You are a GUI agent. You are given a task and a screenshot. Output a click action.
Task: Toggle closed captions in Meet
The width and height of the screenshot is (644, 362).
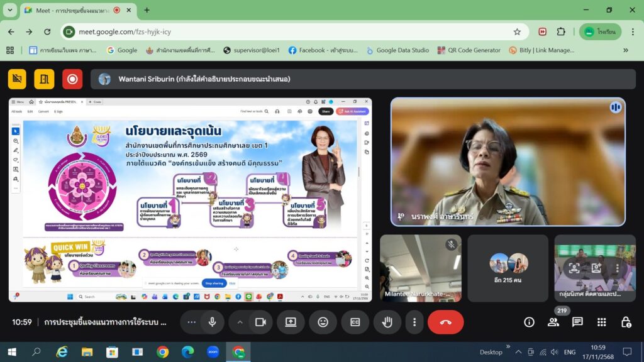click(x=355, y=322)
